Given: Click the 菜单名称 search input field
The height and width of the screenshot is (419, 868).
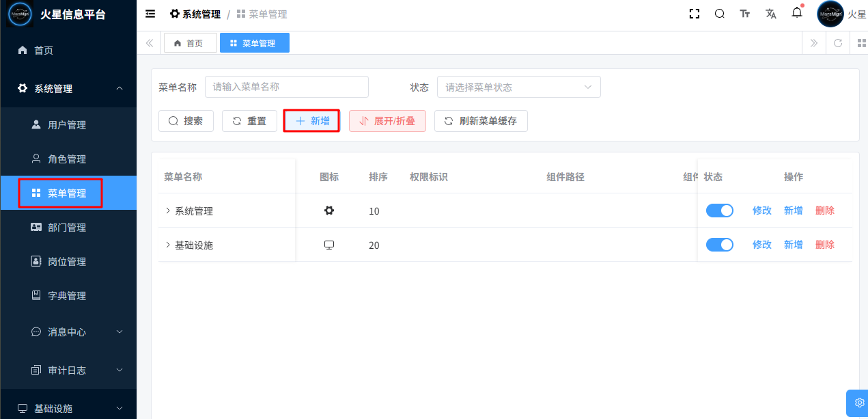Looking at the screenshot, I should [286, 87].
